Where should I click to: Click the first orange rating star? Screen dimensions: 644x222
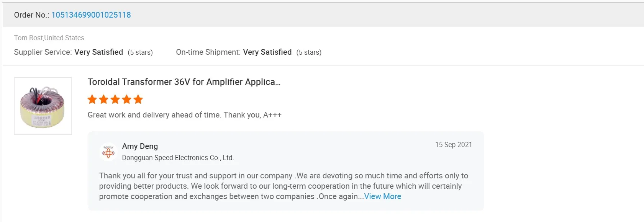92,100
